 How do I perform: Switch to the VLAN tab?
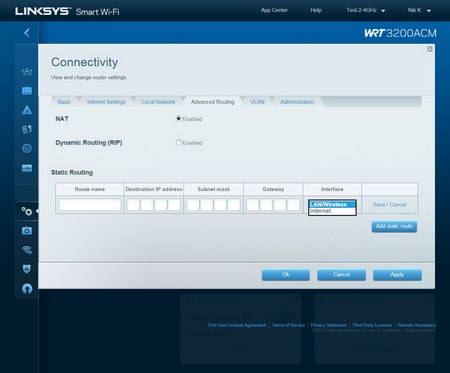pyautogui.click(x=257, y=102)
